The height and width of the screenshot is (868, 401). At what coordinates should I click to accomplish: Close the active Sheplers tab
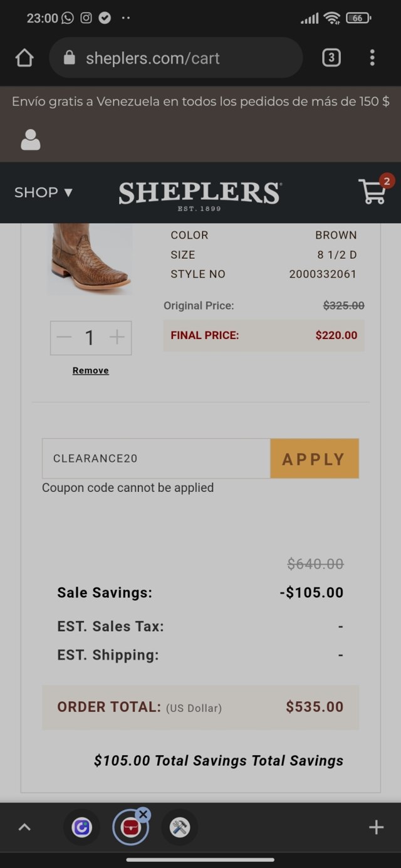point(143,814)
